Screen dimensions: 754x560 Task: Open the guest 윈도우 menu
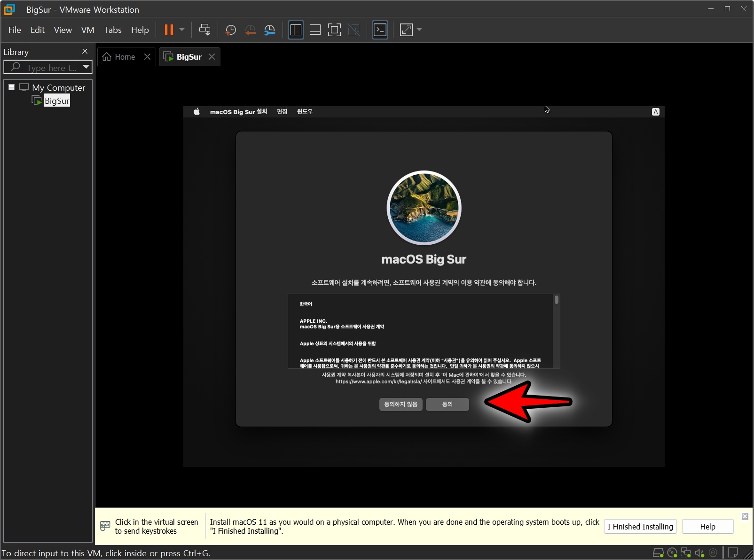click(305, 112)
